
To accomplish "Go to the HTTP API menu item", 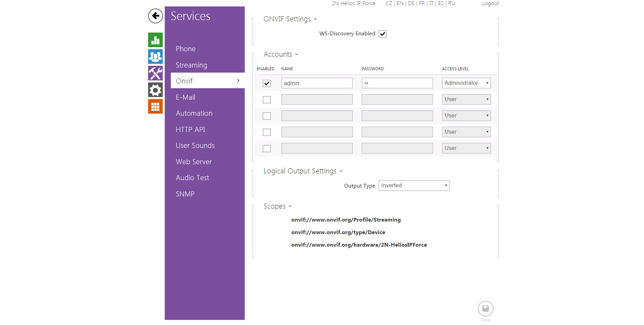I will click(x=190, y=130).
